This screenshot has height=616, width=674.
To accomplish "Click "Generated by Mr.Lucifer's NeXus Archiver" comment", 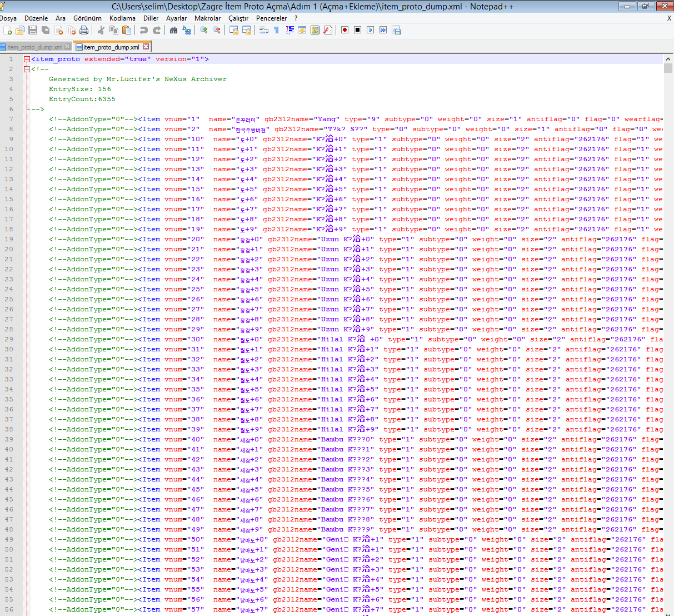I will pos(138,79).
